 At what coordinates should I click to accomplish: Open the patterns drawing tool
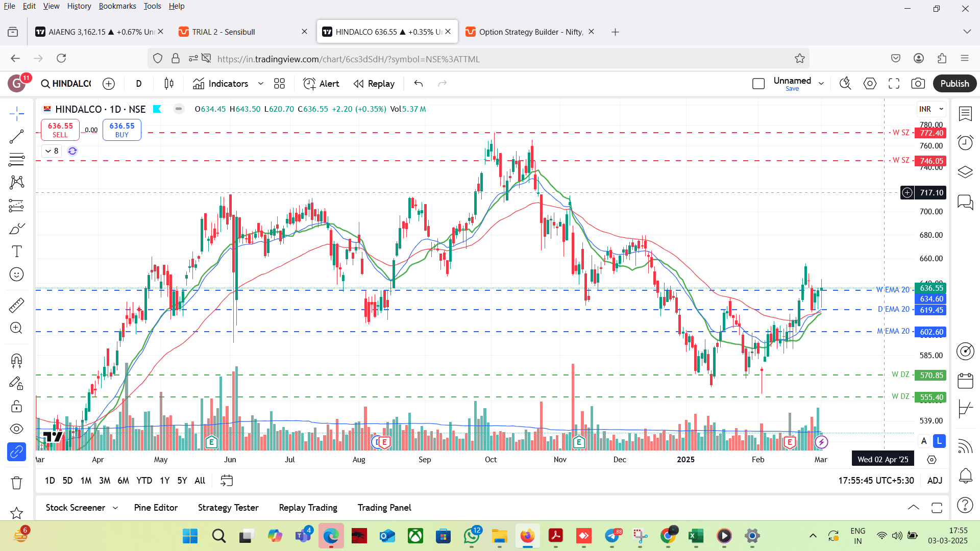[16, 182]
